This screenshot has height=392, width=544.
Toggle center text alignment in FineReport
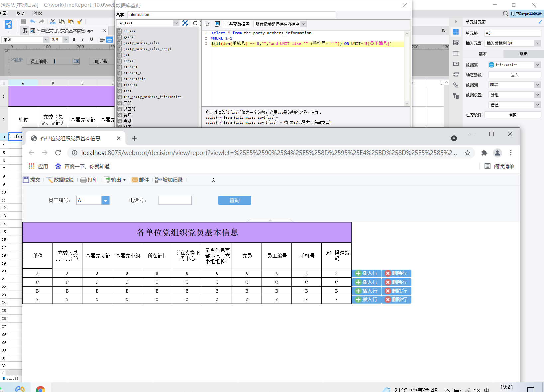pyautogui.click(x=110, y=40)
